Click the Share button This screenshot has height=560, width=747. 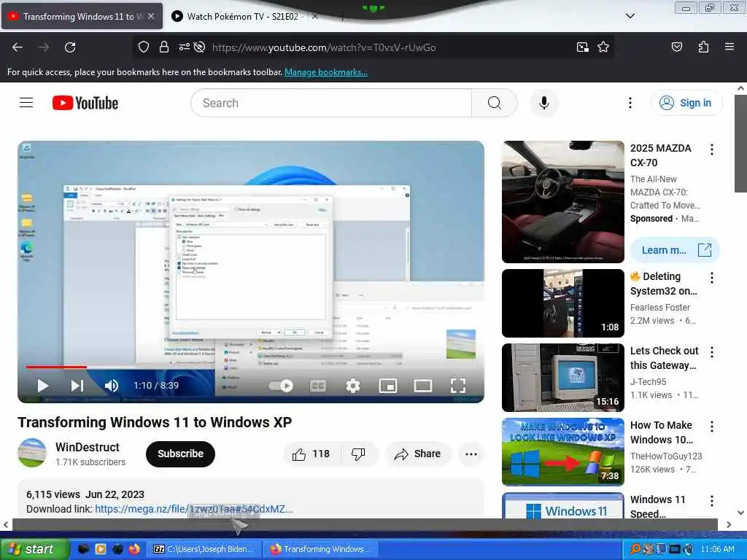click(x=418, y=454)
